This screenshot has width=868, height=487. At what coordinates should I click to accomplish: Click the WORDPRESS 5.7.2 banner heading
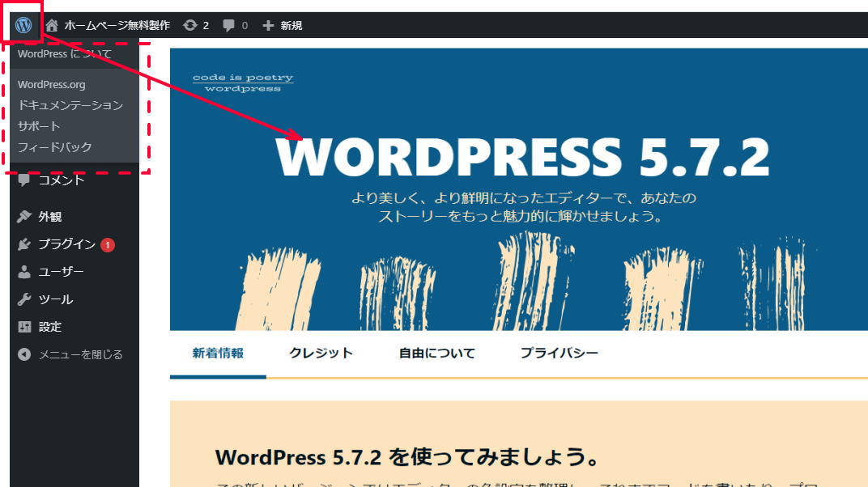point(522,158)
